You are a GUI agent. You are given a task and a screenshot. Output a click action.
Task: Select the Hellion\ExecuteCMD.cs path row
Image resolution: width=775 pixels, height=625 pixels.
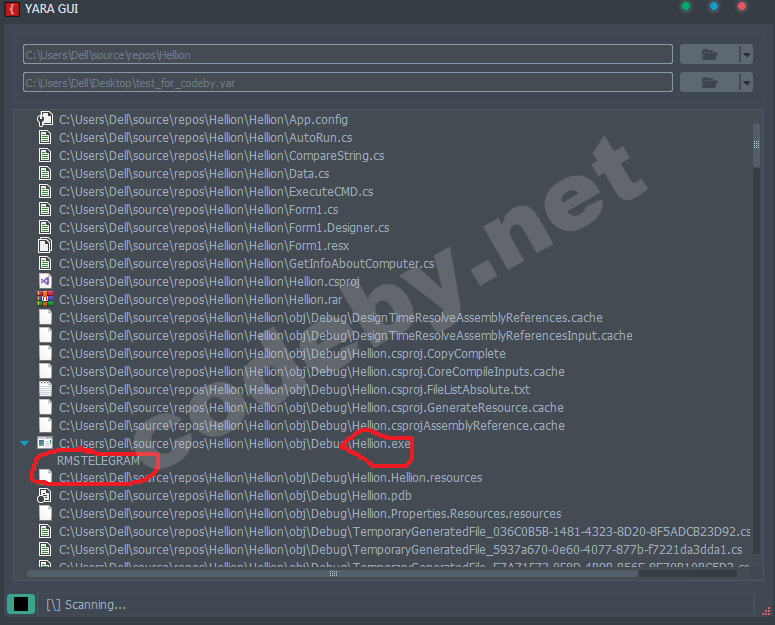[216, 192]
